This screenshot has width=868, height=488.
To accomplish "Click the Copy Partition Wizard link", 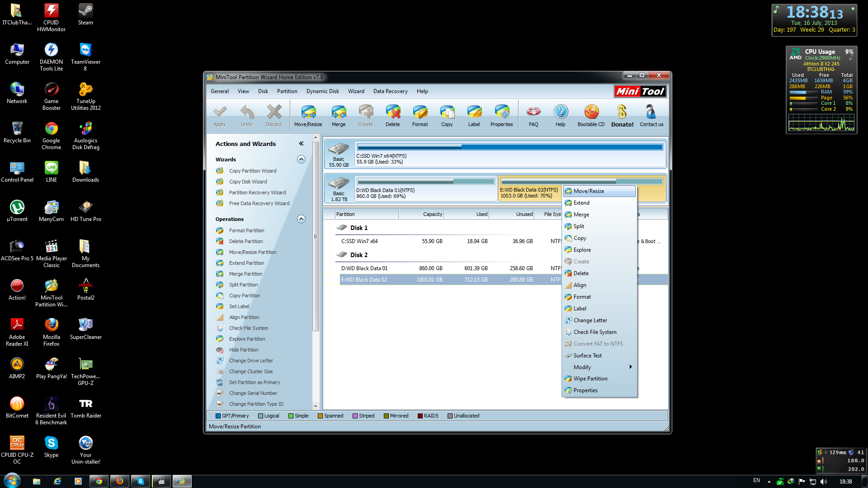I will (x=252, y=171).
